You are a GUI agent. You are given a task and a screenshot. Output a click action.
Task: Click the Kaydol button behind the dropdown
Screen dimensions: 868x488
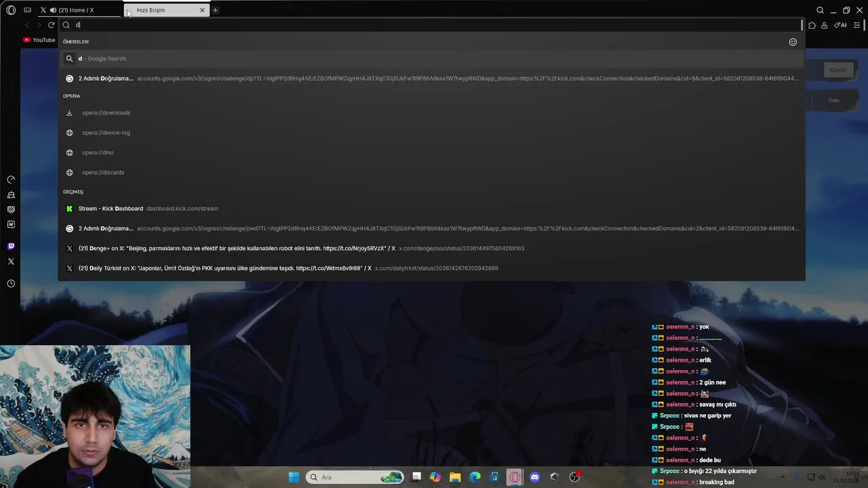coord(838,70)
